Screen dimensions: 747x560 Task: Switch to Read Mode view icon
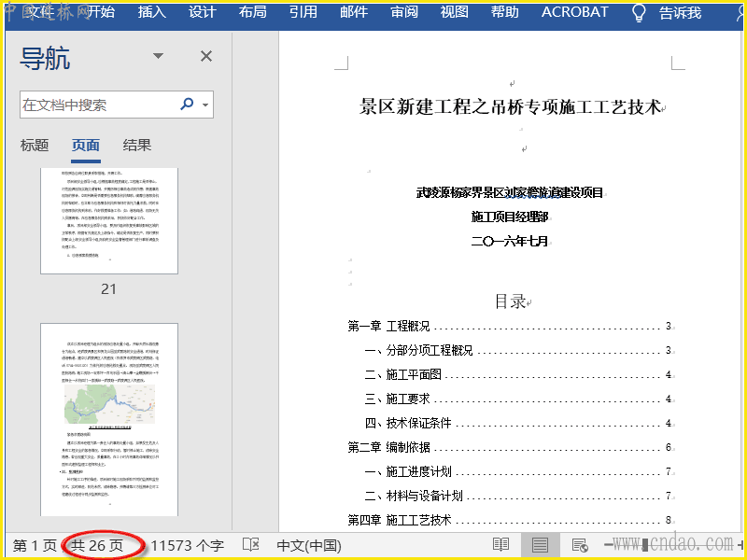(x=500, y=545)
